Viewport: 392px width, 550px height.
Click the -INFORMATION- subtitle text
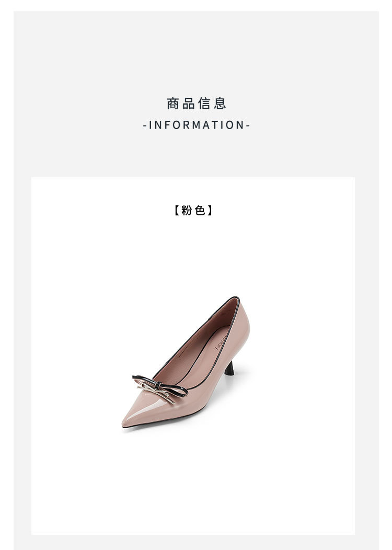[x=197, y=125]
